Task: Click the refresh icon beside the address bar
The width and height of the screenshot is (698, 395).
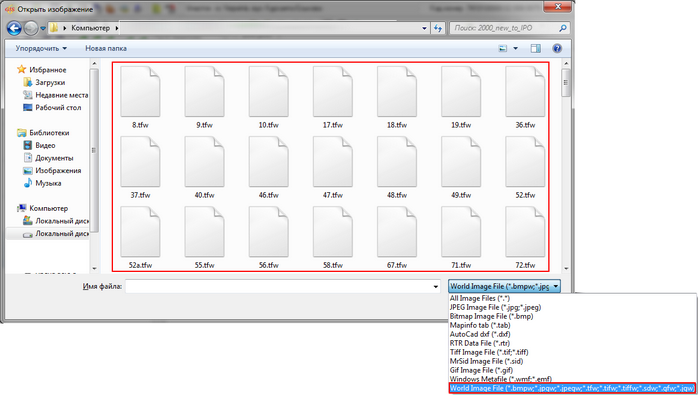Action: pos(438,28)
